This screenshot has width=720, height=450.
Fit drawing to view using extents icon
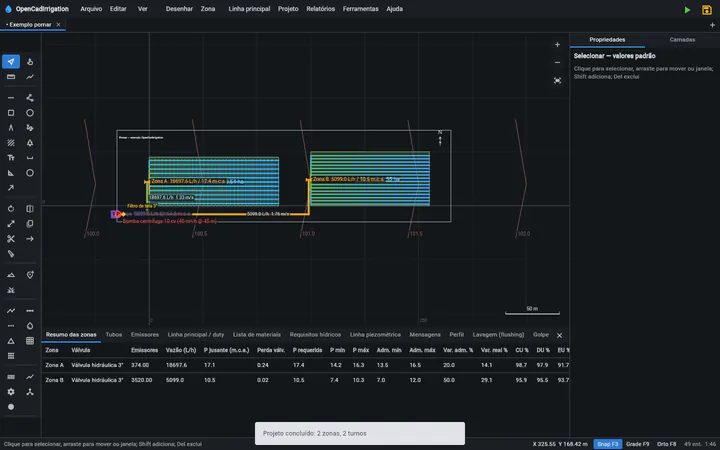(557, 80)
